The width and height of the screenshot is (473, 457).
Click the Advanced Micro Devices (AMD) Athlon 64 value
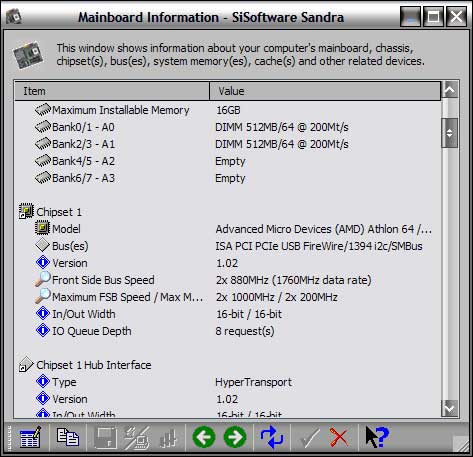click(323, 229)
